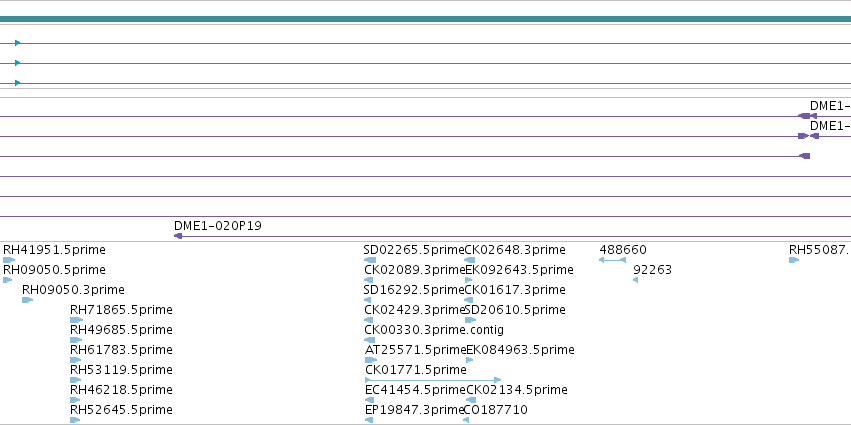Click the RH49685.5prime label text

pos(121,330)
